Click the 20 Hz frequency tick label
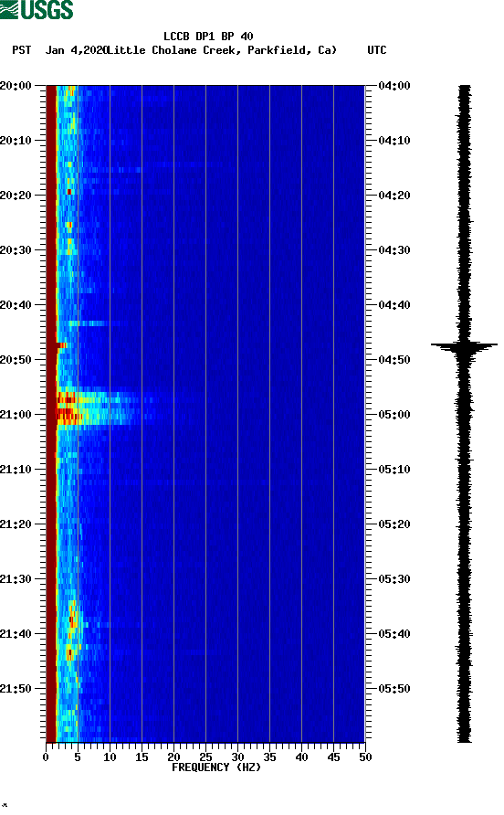 click(173, 757)
